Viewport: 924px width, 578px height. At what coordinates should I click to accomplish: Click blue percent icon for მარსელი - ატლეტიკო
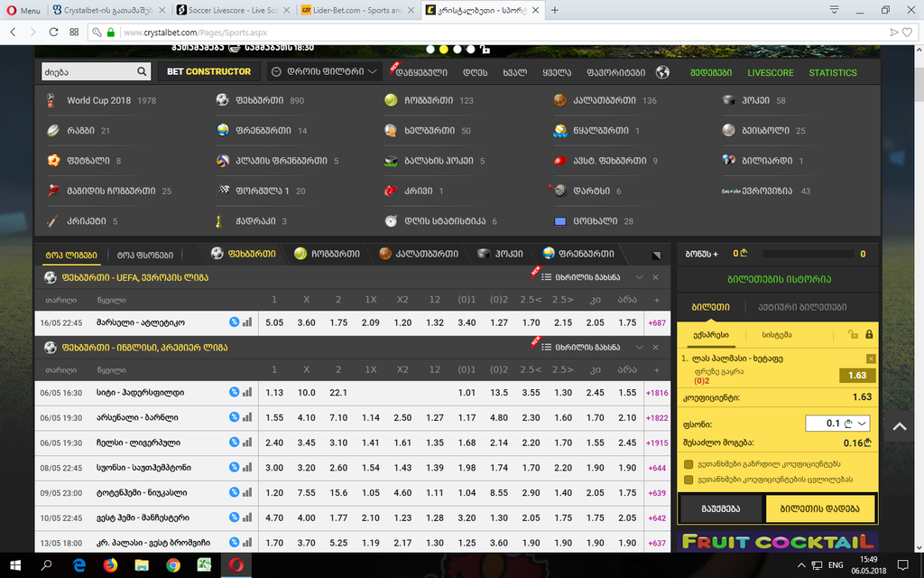click(x=234, y=322)
